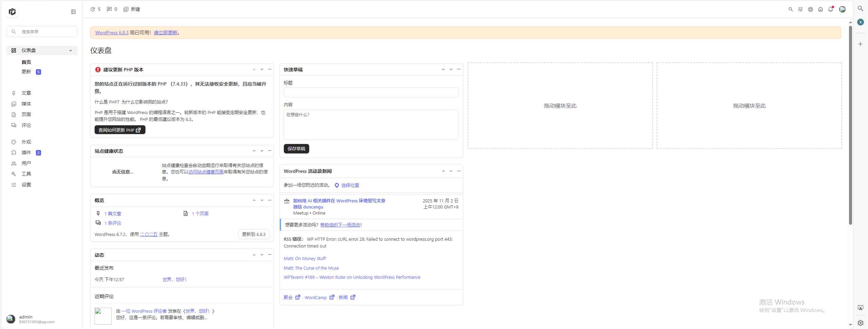868x329 pixels.
Task: Open the 文章 (Posts) sidebar icon
Action: point(14,93)
